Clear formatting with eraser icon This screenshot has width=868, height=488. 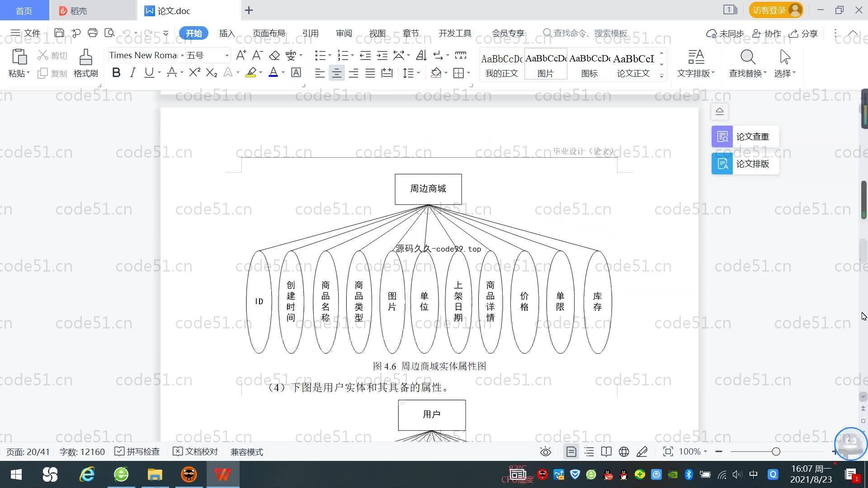(x=274, y=55)
